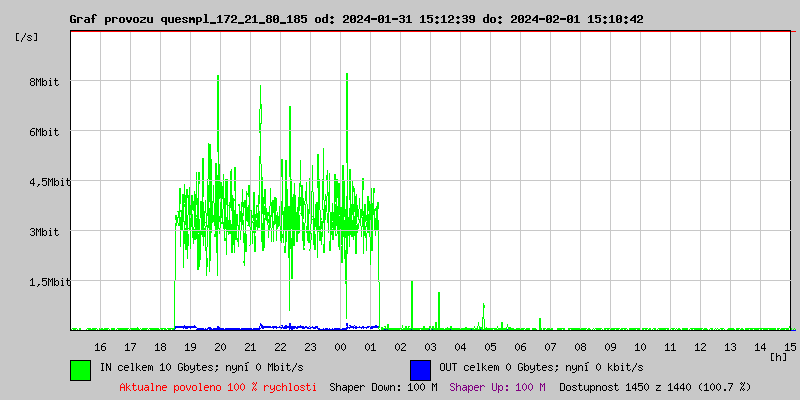Screen dimensions: 800x400
Task: Click the 3Mbit y-axis label
Action: pyautogui.click(x=43, y=232)
